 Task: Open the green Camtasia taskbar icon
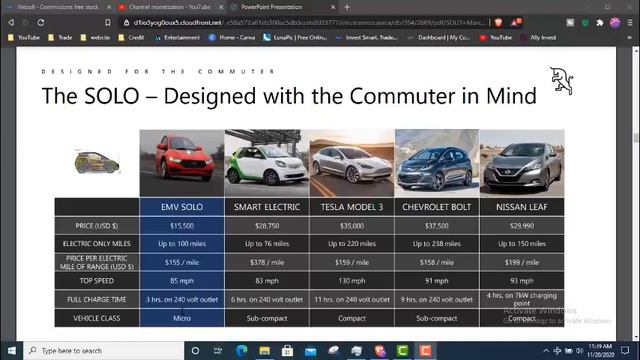[402, 351]
